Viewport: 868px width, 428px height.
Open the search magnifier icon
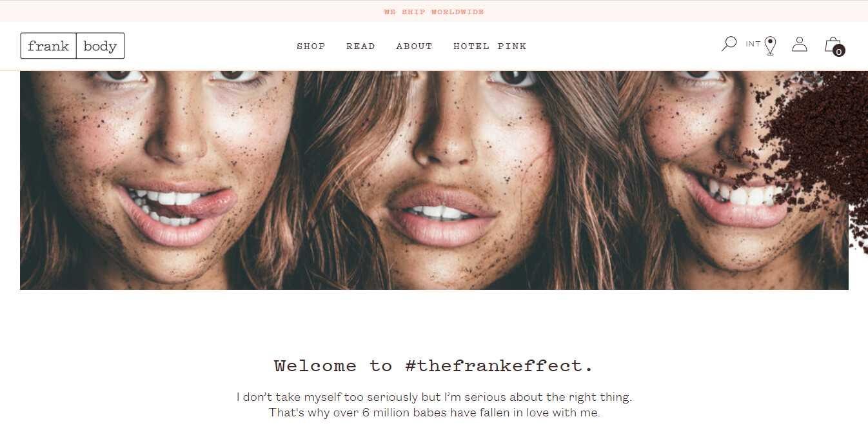click(x=729, y=44)
